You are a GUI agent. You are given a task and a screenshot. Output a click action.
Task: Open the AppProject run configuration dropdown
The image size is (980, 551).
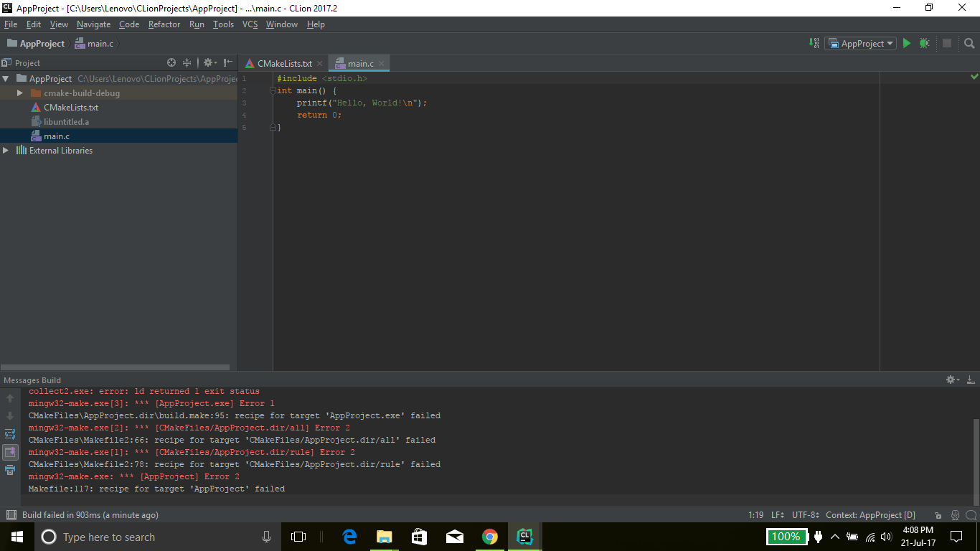(860, 44)
